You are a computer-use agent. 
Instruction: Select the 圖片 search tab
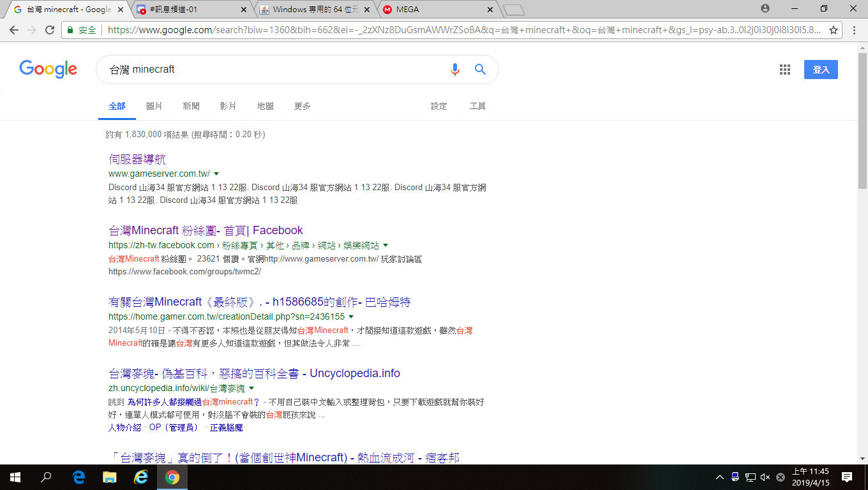pyautogui.click(x=154, y=106)
